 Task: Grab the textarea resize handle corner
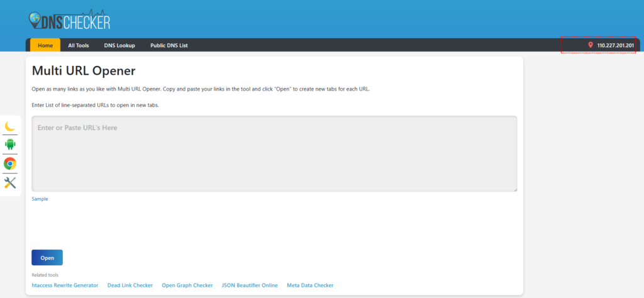click(x=514, y=189)
